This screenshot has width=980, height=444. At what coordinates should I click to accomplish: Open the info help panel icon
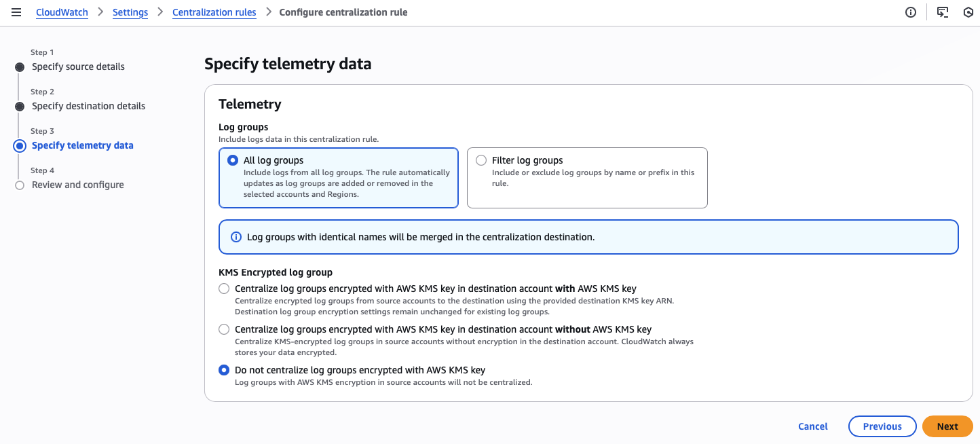click(911, 12)
